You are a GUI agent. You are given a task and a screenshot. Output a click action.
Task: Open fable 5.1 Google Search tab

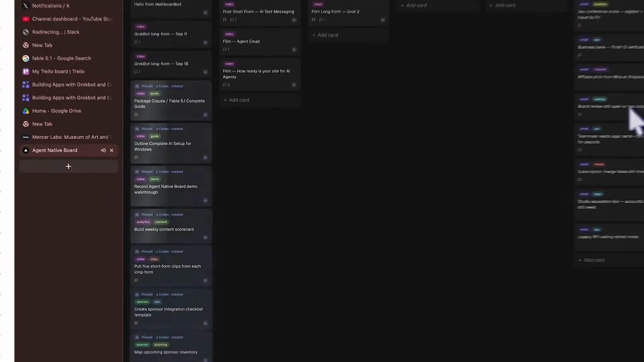(68, 58)
